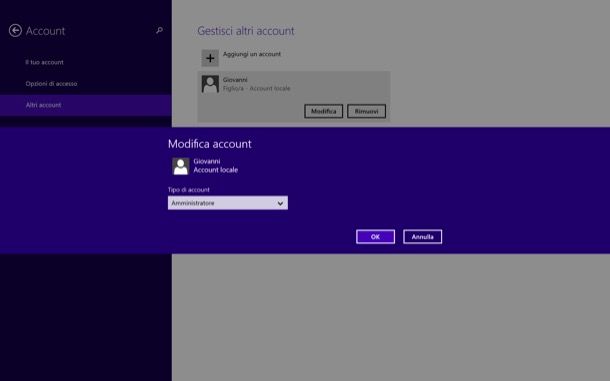Click the Account title in the sidebar
Screen dimensions: 610x381
(46, 31)
